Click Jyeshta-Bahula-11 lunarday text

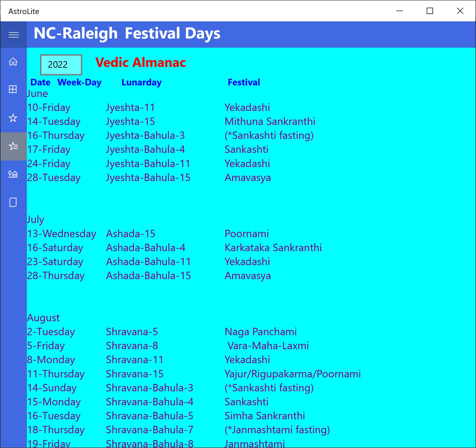tap(148, 164)
